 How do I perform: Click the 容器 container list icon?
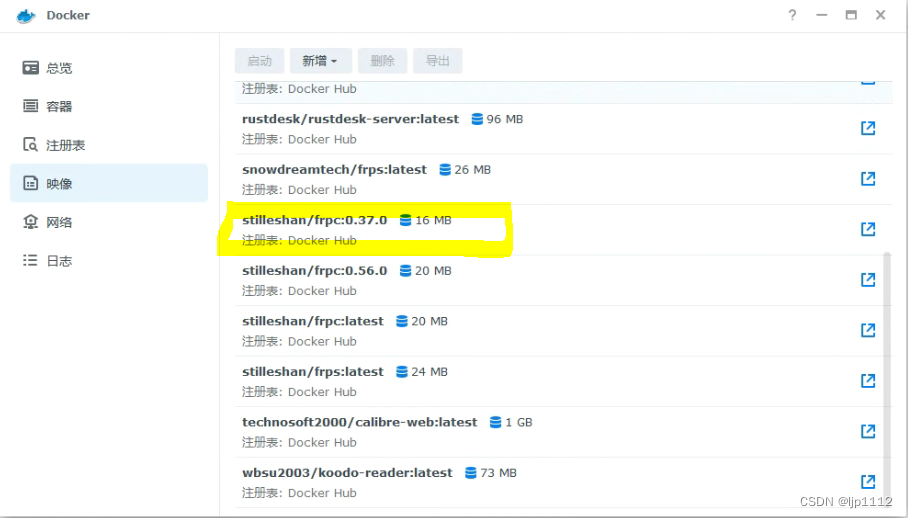31,106
